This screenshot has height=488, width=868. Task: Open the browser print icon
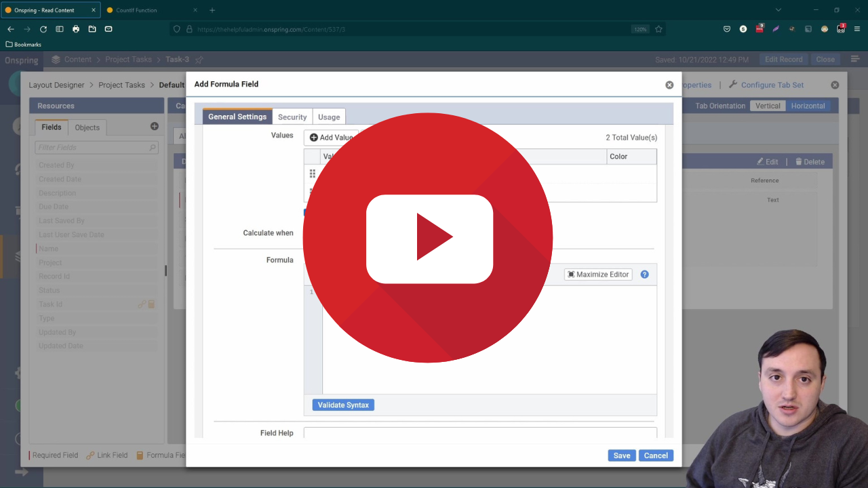(75, 29)
